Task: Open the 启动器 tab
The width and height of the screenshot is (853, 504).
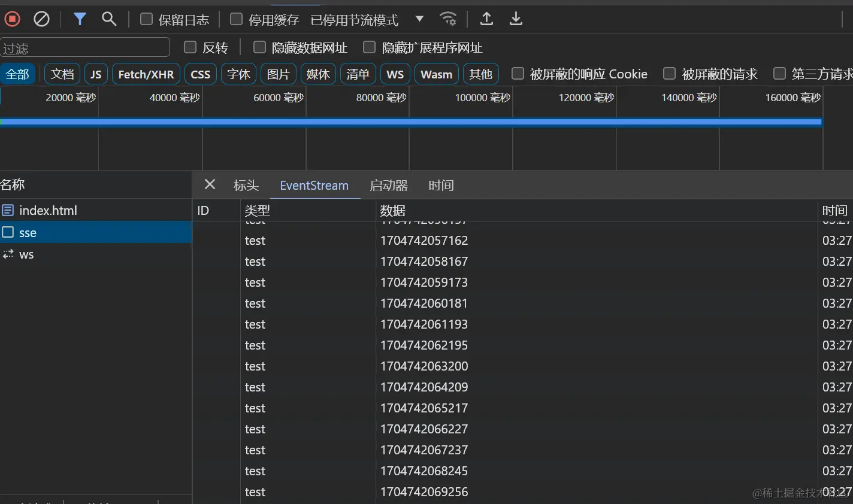Action: (x=388, y=186)
